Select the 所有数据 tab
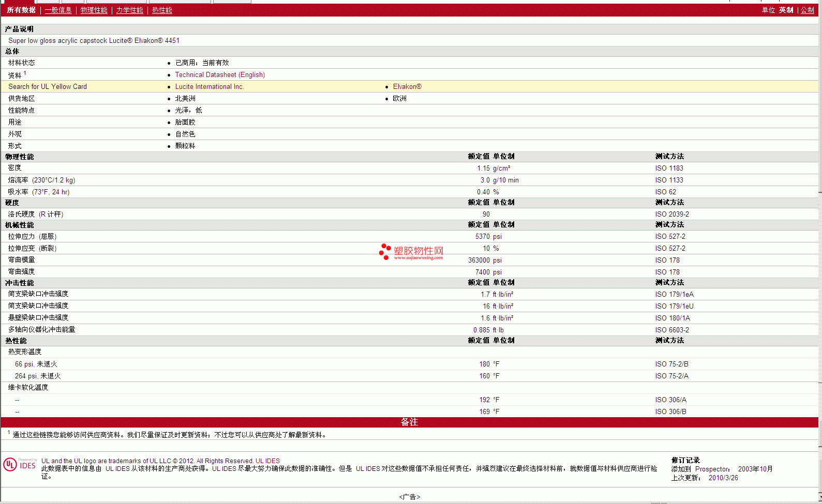This screenshot has width=822, height=504. point(21,10)
